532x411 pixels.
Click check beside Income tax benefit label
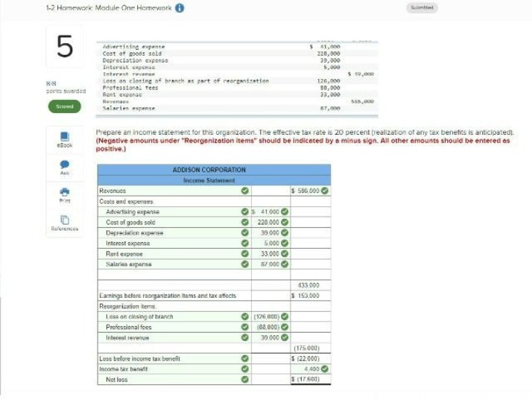pos(244,369)
